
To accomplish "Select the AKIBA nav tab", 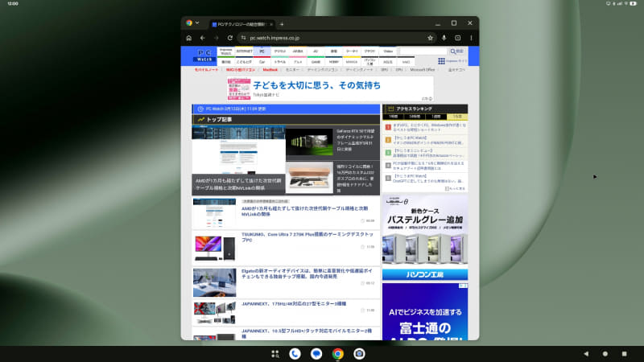I will click(298, 51).
